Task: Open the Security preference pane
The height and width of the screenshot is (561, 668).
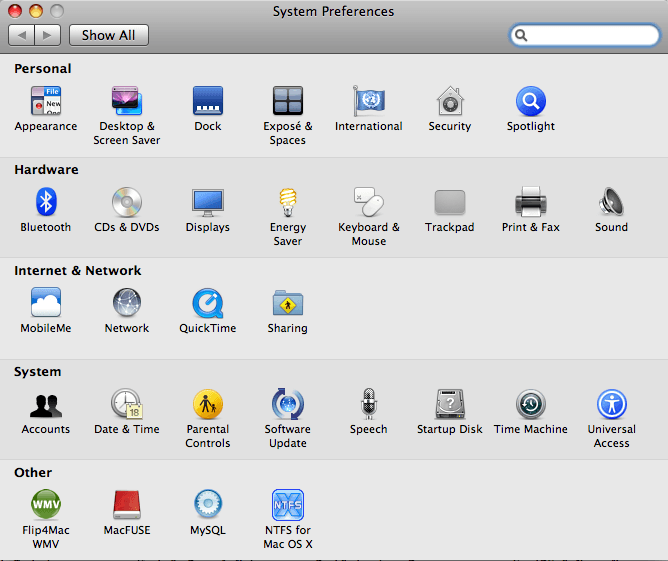Action: [450, 101]
